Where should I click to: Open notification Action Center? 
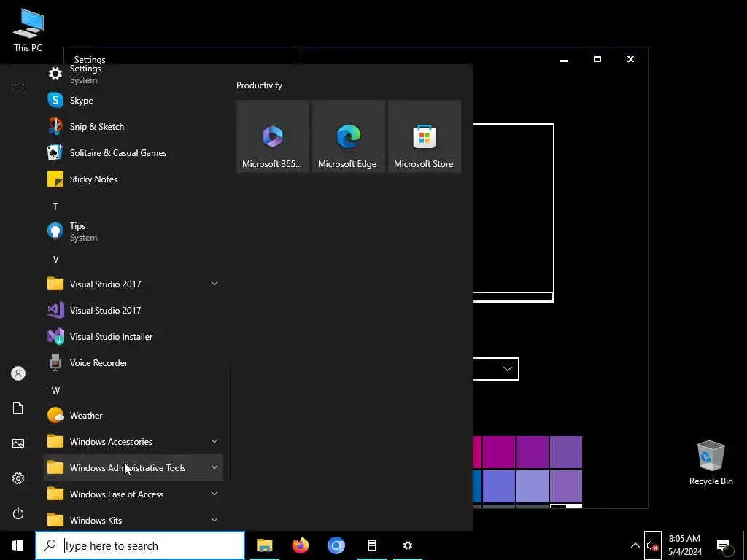pyautogui.click(x=723, y=545)
